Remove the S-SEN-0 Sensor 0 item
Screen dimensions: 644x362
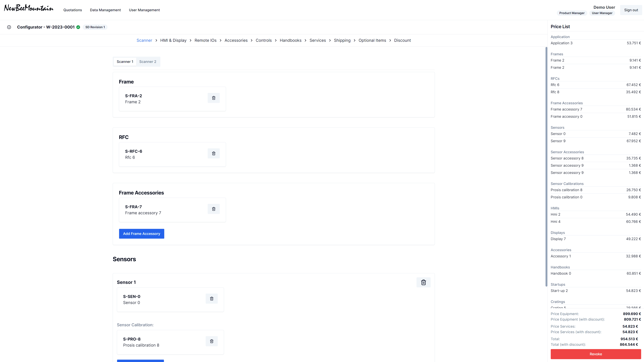pos(212,299)
